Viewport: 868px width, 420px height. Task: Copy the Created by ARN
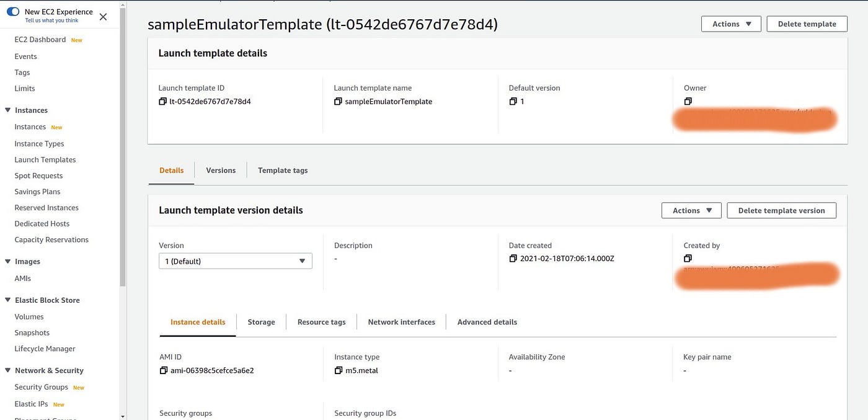click(x=688, y=258)
